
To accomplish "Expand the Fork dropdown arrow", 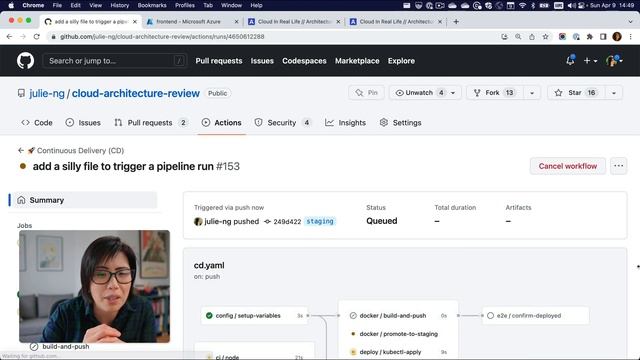I will coord(532,93).
